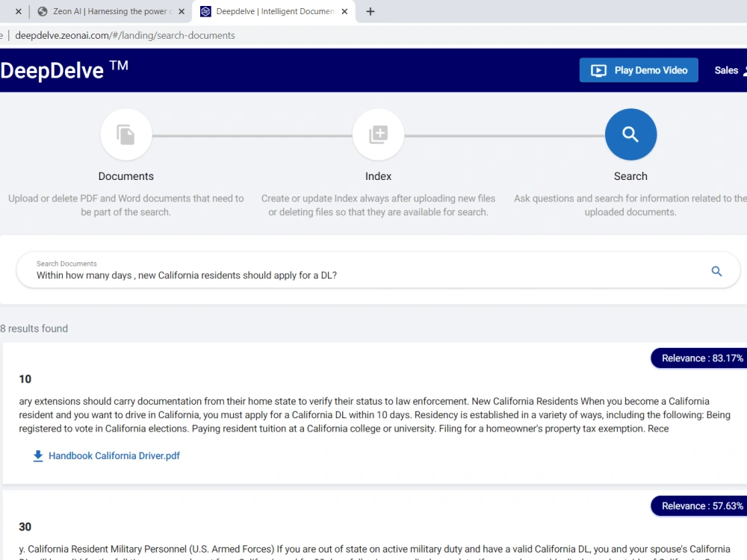Click download icon beside Handbook California Driver.pdf

[38, 455]
